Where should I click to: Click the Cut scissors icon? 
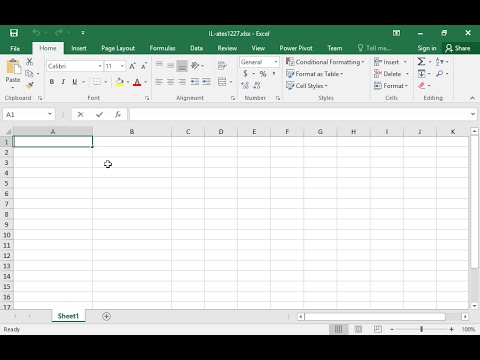(30, 61)
